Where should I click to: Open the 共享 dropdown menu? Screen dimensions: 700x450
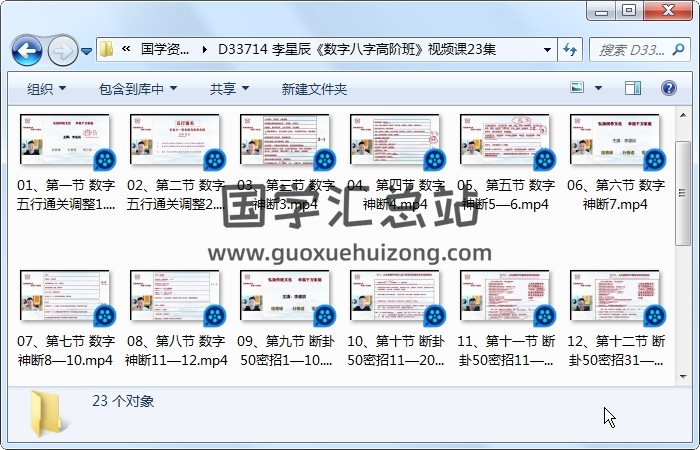[229, 89]
